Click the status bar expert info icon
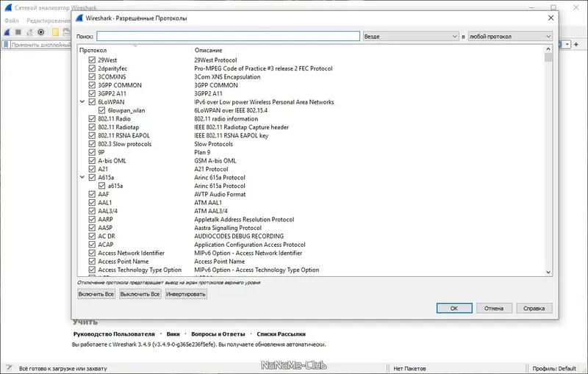This screenshot has width=588, height=374. (x=9, y=368)
